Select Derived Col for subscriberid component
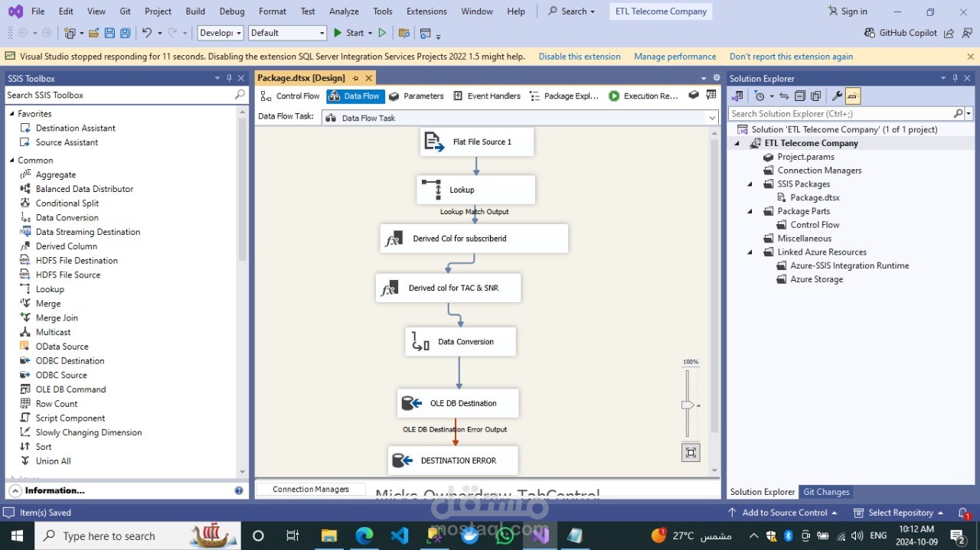The width and height of the screenshot is (980, 550). click(x=474, y=239)
